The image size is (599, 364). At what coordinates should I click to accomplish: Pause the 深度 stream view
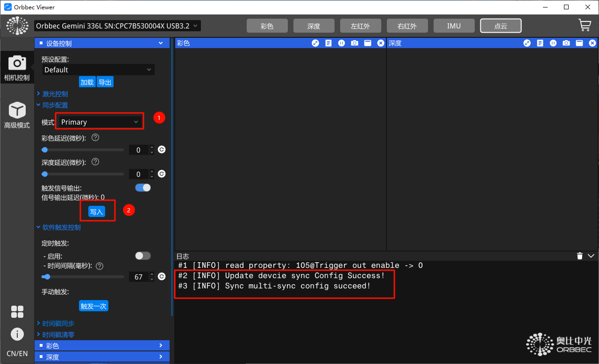point(553,43)
